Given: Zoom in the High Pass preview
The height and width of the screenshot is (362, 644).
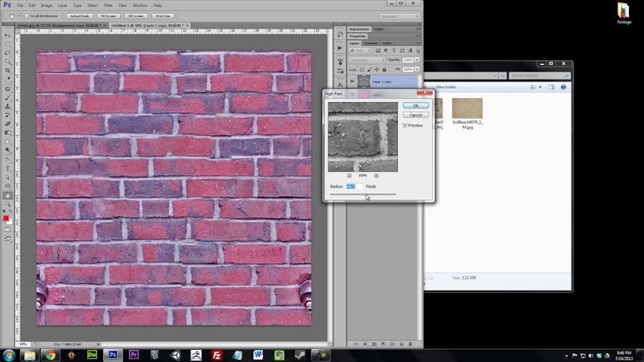Looking at the screenshot, I should click(376, 175).
